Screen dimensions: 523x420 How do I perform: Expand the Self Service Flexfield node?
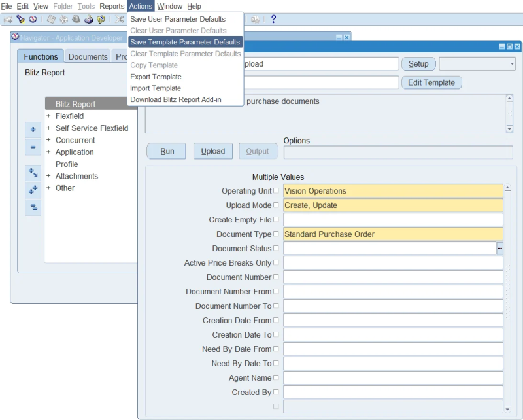(48, 128)
